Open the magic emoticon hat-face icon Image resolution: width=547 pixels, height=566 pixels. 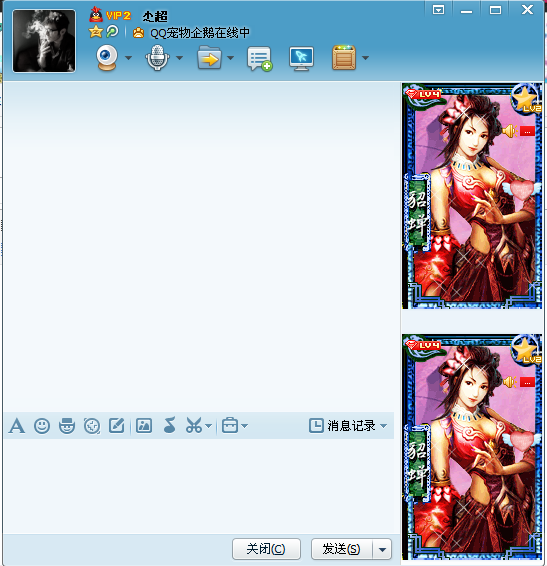[x=67, y=426]
